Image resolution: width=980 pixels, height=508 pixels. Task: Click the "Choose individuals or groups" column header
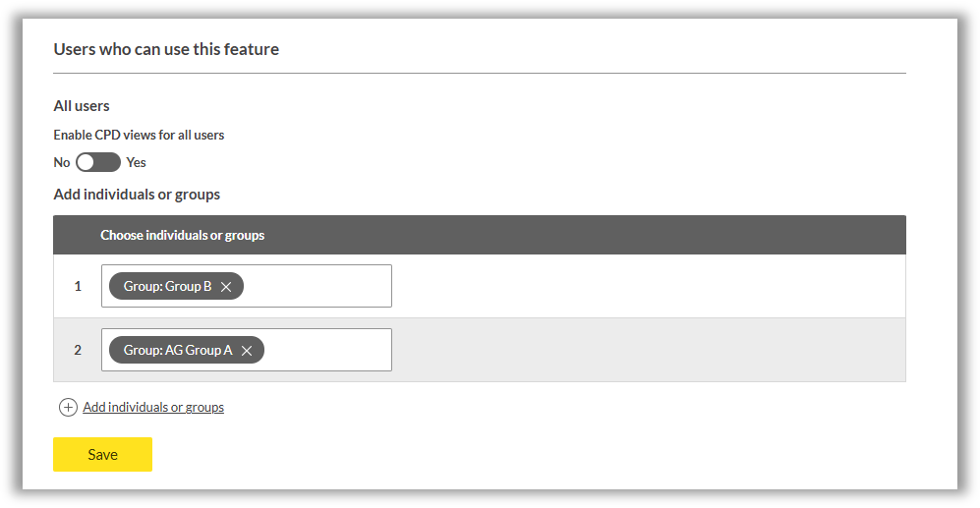pos(182,236)
